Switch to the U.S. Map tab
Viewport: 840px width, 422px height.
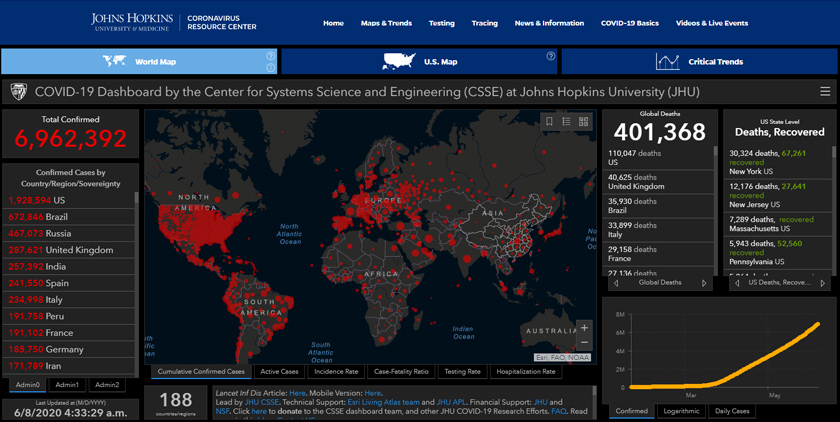click(x=419, y=62)
